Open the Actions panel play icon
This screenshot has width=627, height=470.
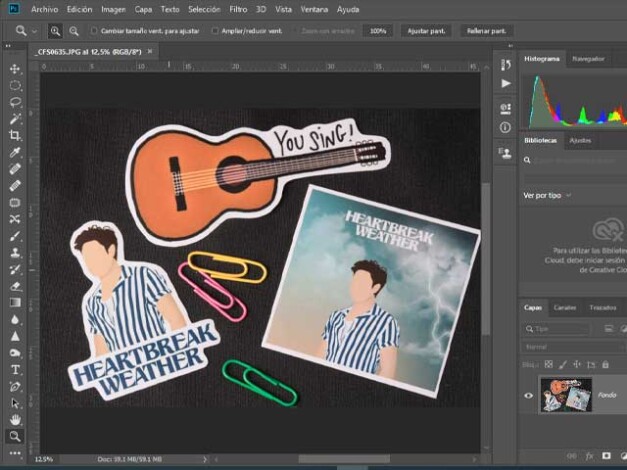tap(505, 83)
